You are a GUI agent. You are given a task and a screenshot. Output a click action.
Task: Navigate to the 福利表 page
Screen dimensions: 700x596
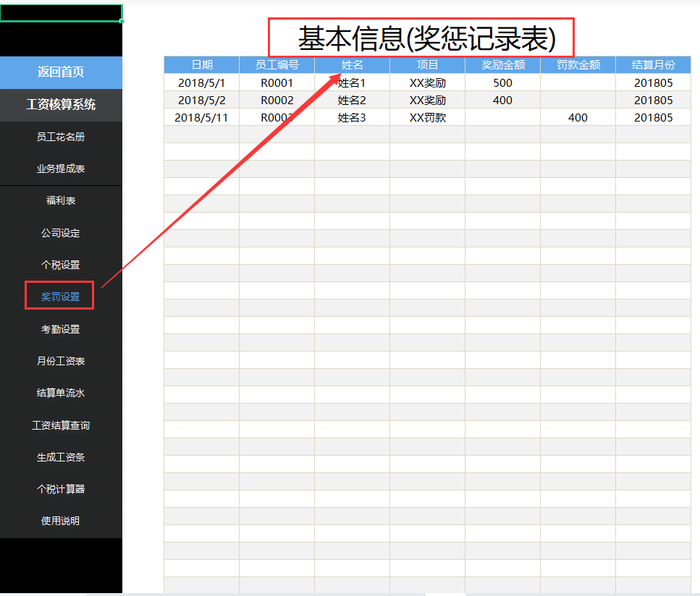[x=61, y=200]
